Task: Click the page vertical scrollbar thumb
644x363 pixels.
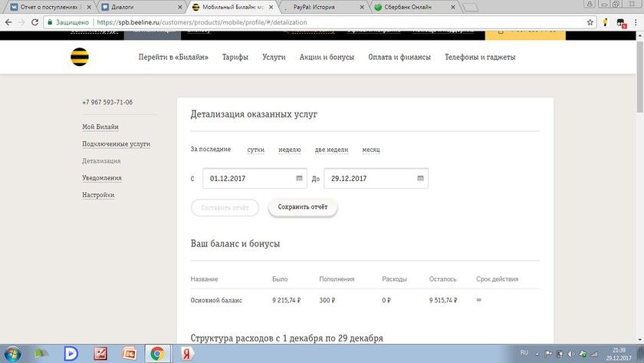Action: (639, 76)
